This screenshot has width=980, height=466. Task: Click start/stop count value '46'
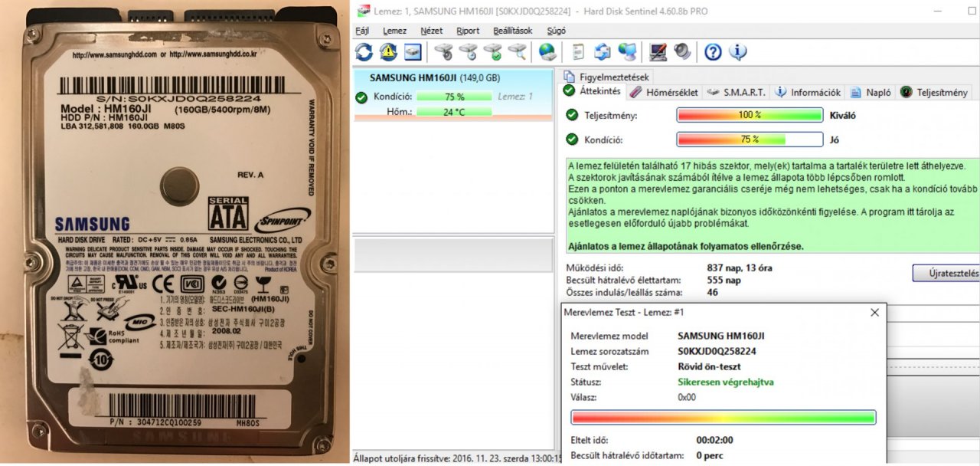coord(713,293)
